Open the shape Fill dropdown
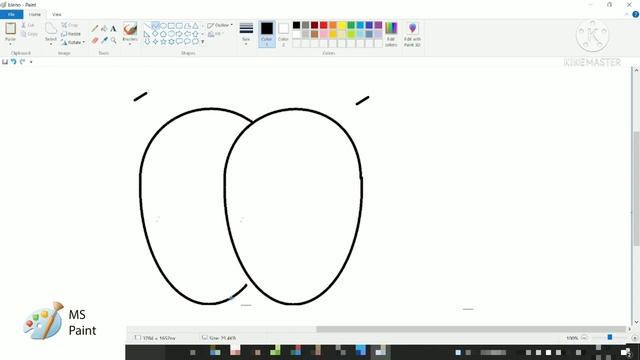Screen dimensions: 640x360 tap(216, 34)
